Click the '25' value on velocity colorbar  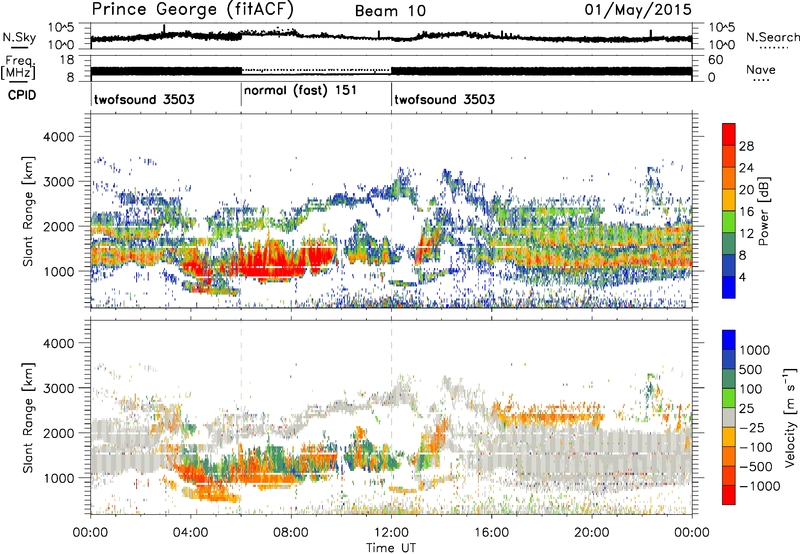(x=747, y=408)
